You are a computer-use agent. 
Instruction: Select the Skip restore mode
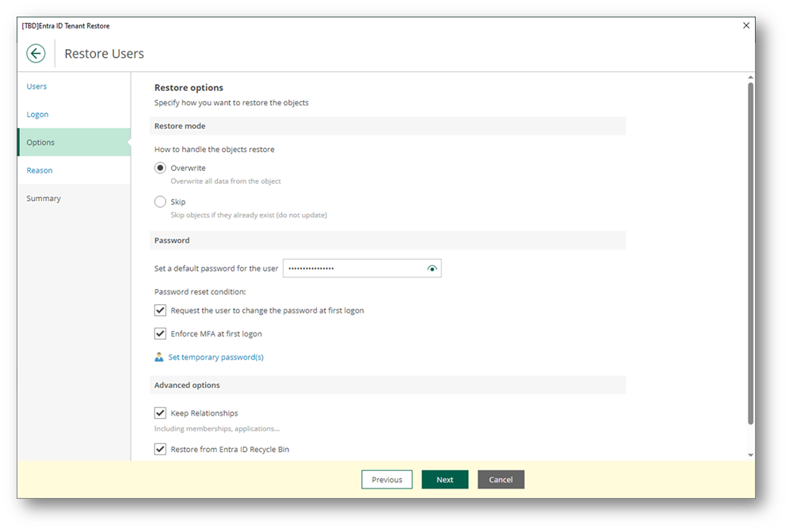click(161, 202)
